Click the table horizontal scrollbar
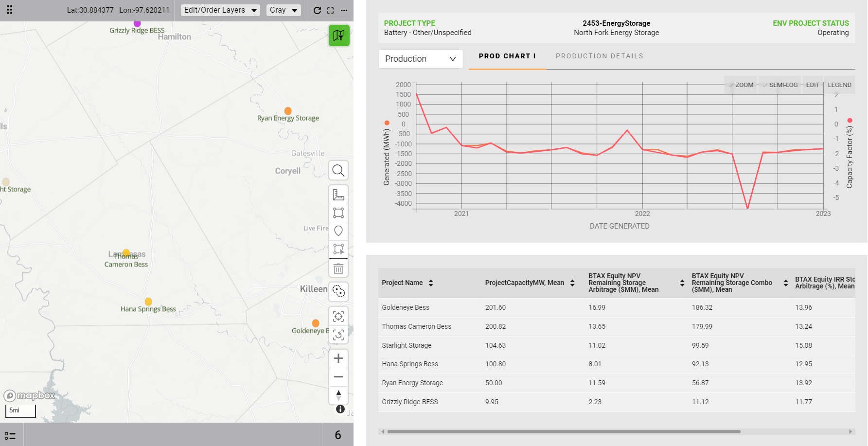Viewport: 868px width, 446px height. (564, 431)
